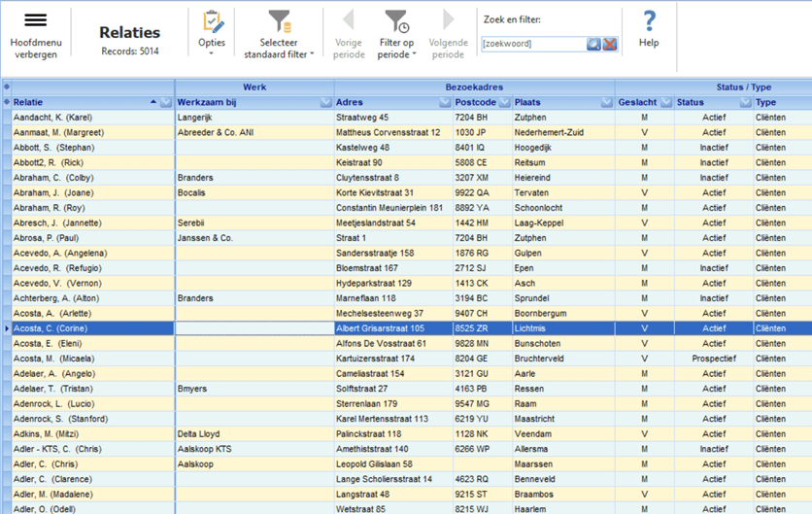Click the Status / Type group header

click(x=743, y=86)
